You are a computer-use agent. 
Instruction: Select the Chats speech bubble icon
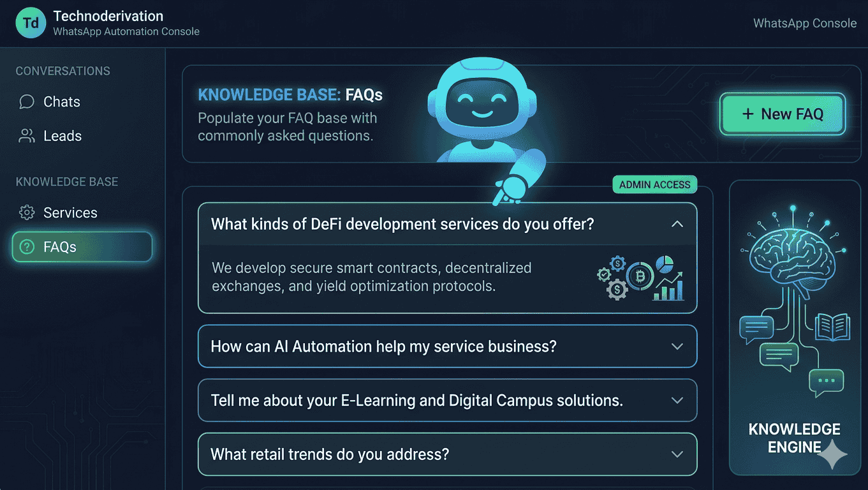[26, 101]
